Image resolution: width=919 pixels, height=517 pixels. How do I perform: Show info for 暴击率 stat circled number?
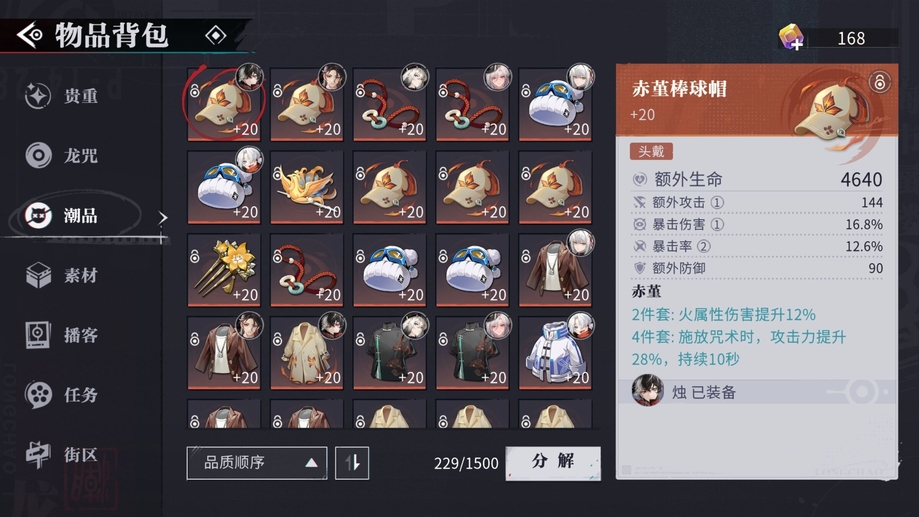click(x=703, y=246)
